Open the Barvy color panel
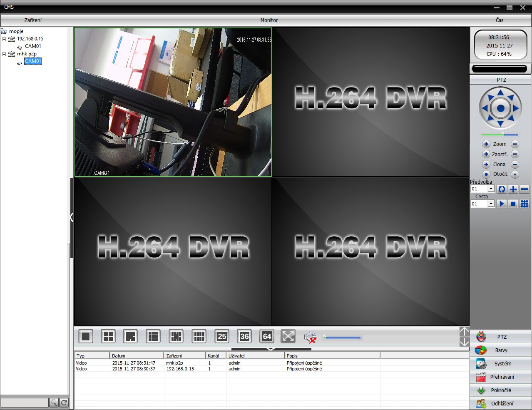Image resolution: width=532 pixels, height=410 pixels. coord(501,350)
